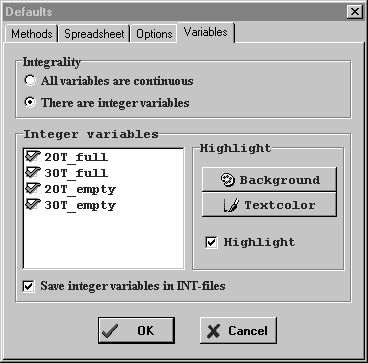
Task: Click the X icon on Cancel button
Action: [214, 331]
